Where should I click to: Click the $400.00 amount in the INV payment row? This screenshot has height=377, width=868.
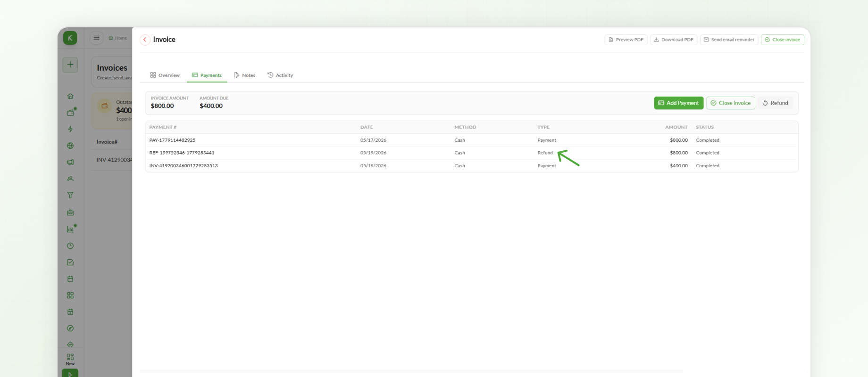pyautogui.click(x=679, y=166)
